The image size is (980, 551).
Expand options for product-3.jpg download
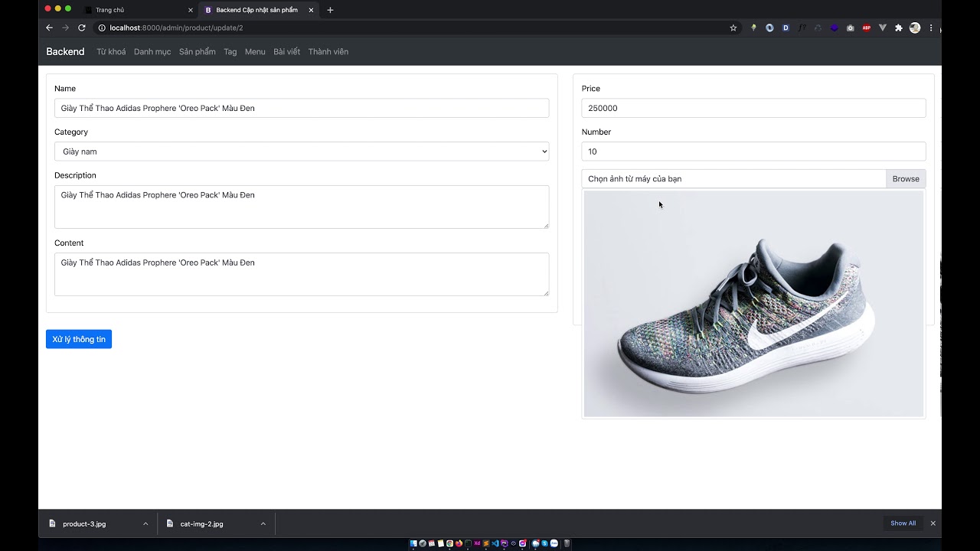coord(145,523)
